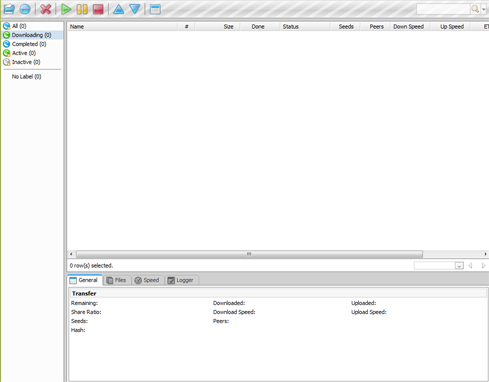Go to next page arrow

483,266
